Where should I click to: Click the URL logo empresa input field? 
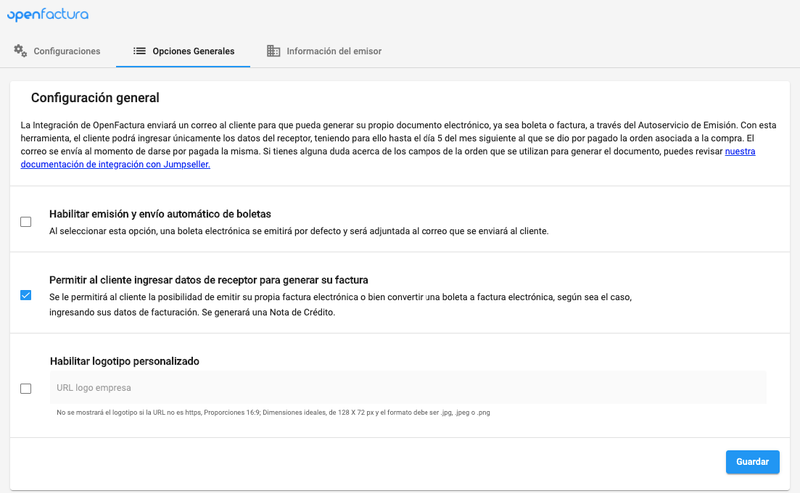click(x=408, y=387)
